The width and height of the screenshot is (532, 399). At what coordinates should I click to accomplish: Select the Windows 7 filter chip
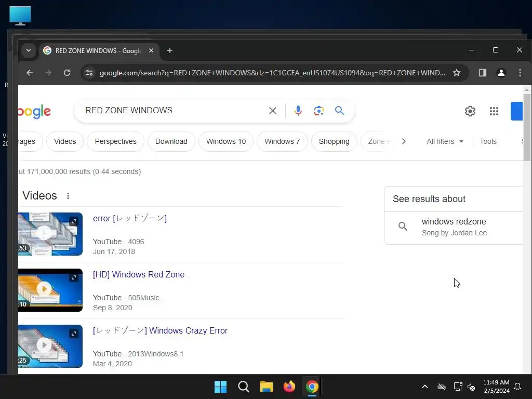click(282, 141)
